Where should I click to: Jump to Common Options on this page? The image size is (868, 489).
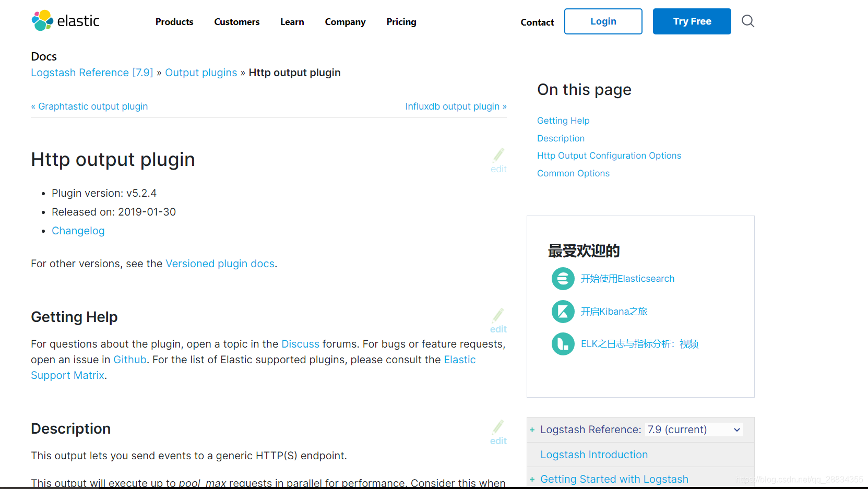[x=573, y=173]
